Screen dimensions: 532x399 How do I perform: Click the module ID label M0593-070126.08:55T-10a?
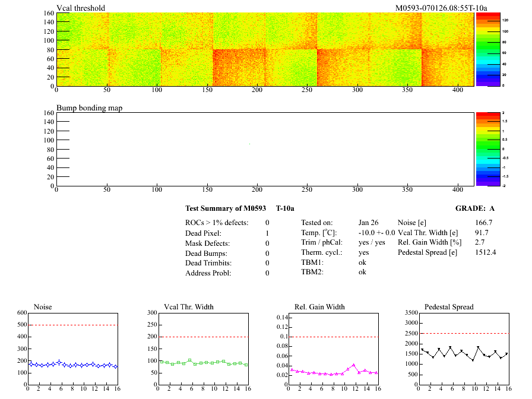[441, 8]
